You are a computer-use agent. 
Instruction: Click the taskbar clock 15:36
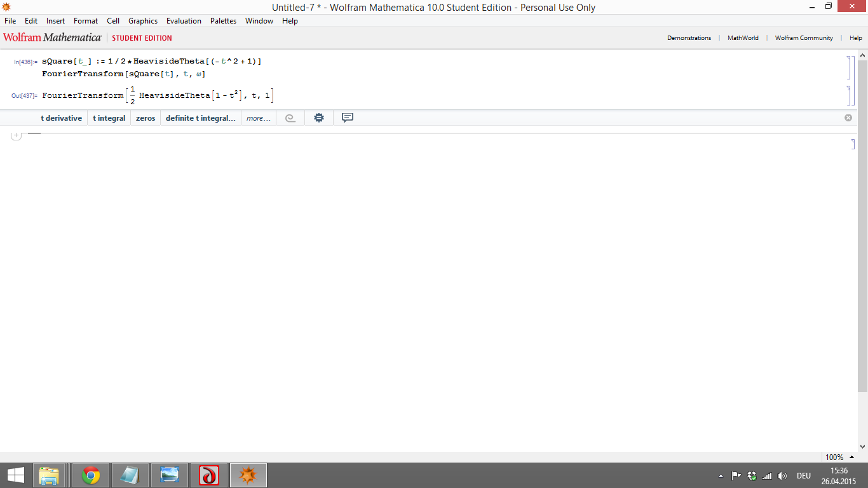click(839, 475)
